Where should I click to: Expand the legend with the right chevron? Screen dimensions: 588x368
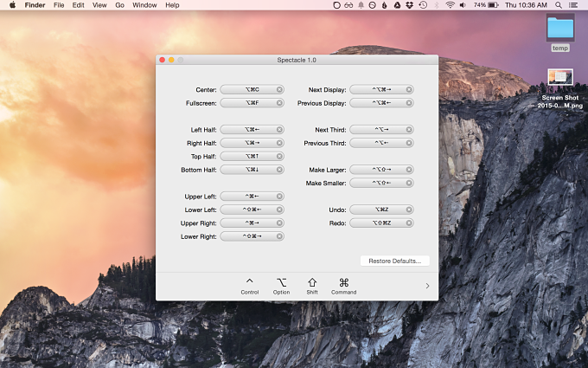(x=427, y=286)
